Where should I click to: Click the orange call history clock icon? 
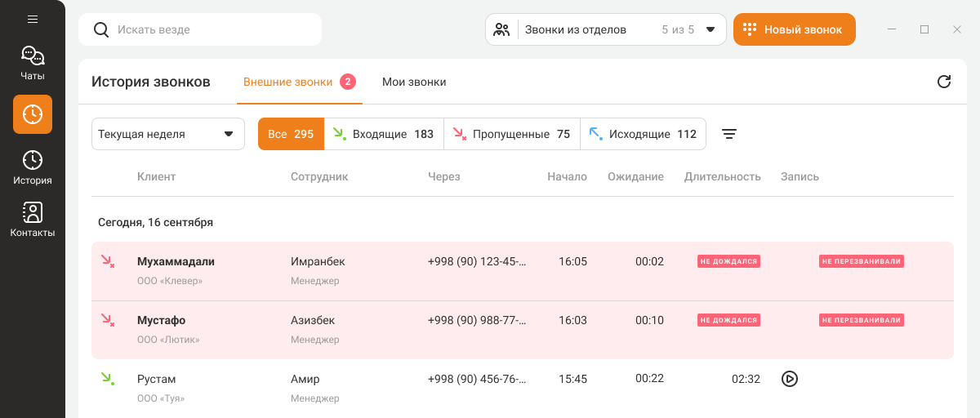click(x=33, y=114)
